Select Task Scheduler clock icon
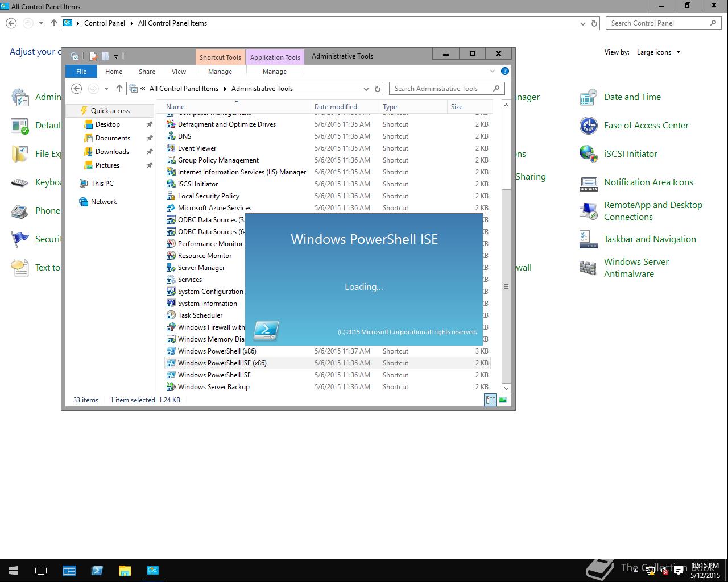 pyautogui.click(x=171, y=315)
